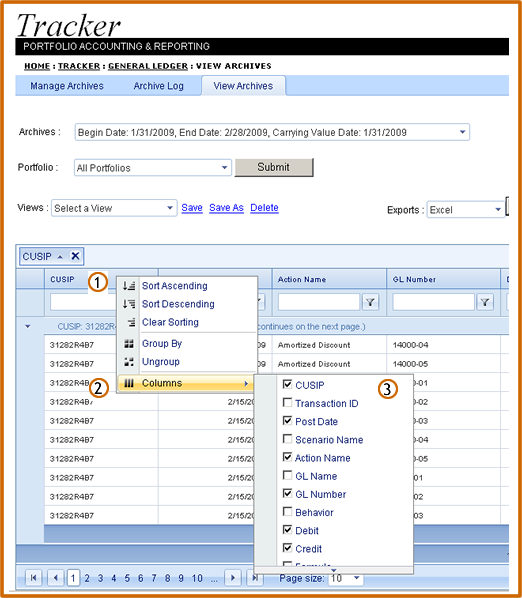Toggle CUSIP group sort direction arrow
This screenshot has width=522, height=598.
60,257
